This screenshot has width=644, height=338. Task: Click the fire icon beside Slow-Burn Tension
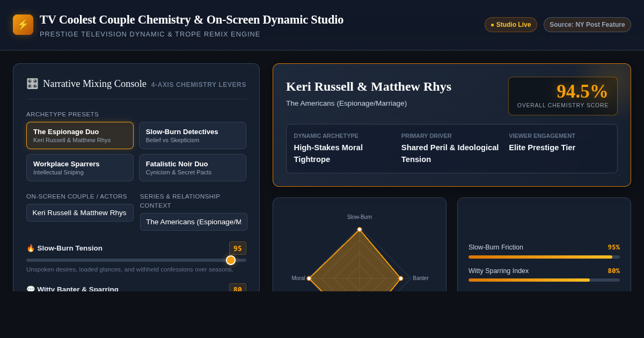(x=31, y=248)
